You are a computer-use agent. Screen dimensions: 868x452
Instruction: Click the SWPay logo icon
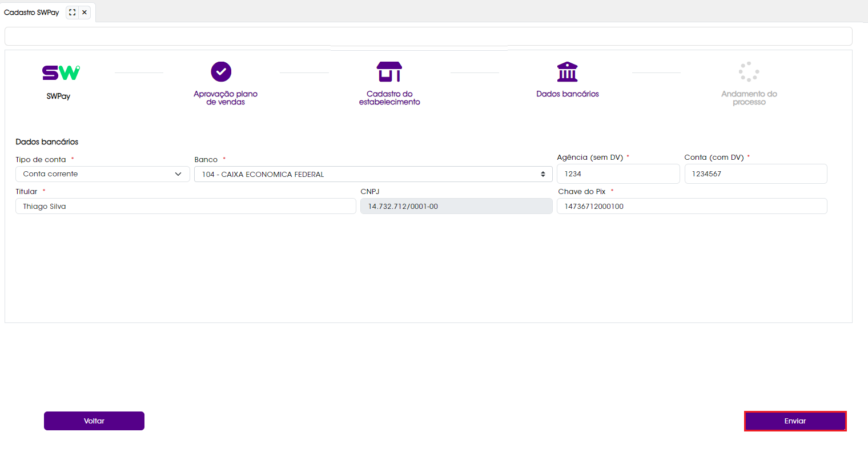[59, 72]
